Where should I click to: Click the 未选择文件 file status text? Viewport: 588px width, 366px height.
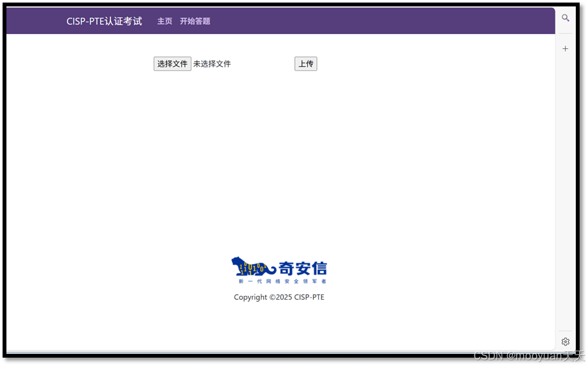click(x=212, y=64)
